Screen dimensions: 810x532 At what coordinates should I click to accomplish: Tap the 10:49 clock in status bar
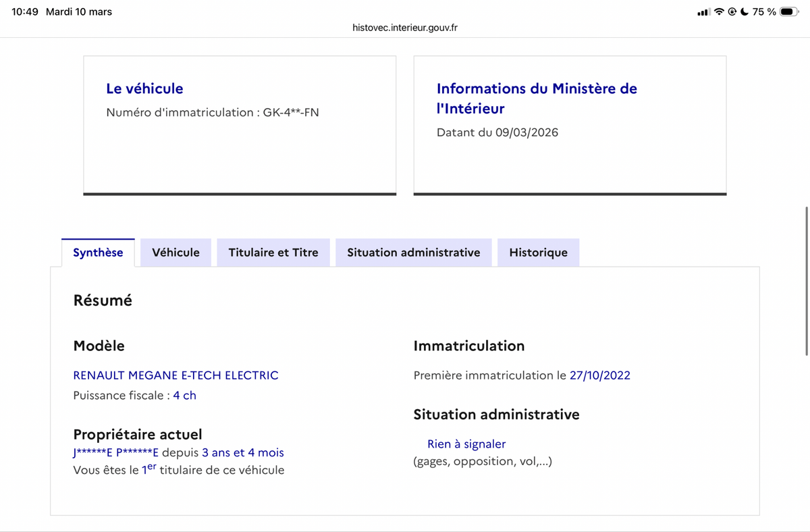pyautogui.click(x=25, y=12)
